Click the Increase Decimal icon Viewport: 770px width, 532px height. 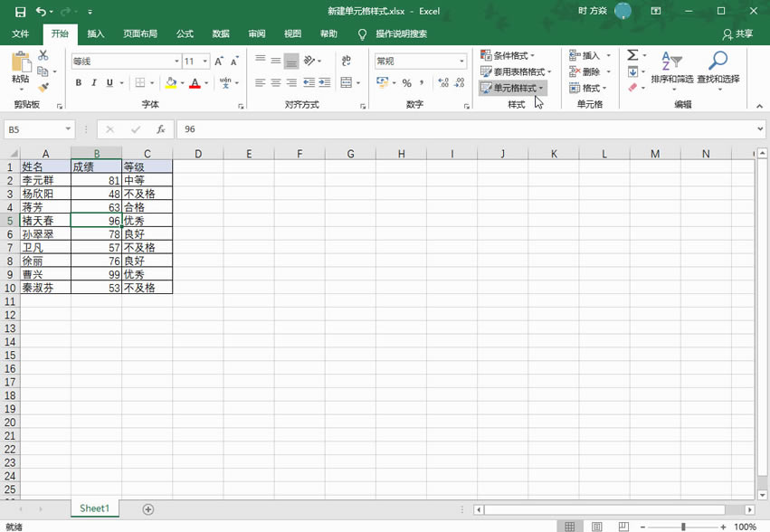tap(443, 83)
